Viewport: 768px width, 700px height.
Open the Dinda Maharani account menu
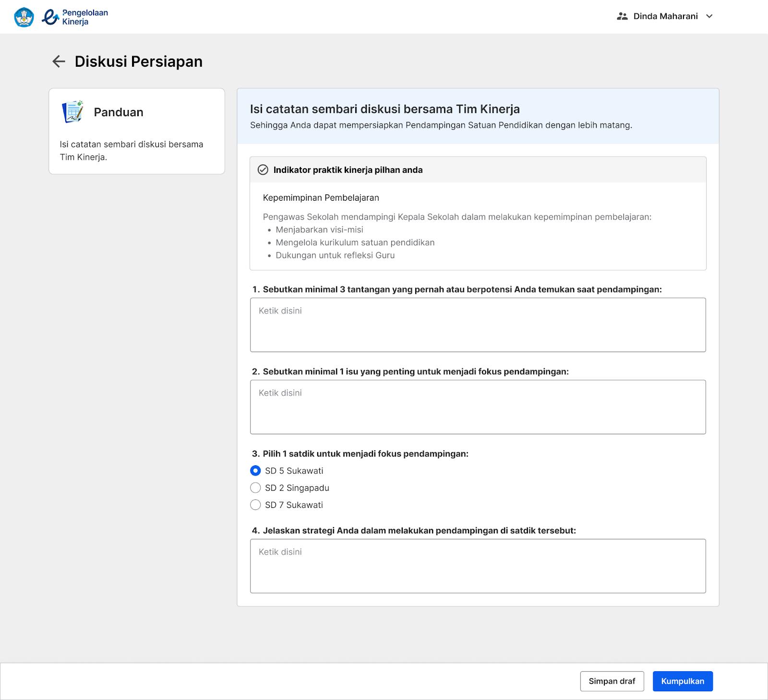665,16
